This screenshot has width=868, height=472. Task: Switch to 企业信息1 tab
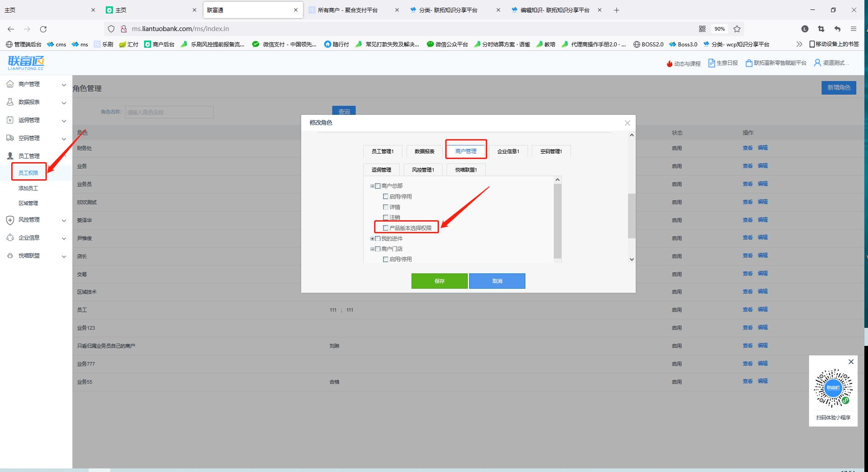tap(508, 151)
